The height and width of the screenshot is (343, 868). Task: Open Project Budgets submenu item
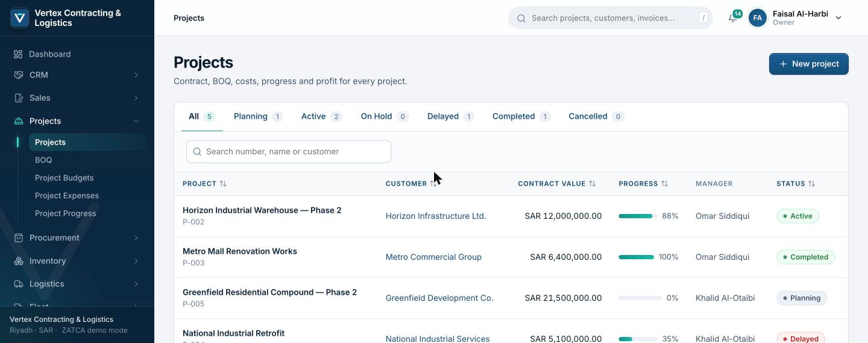pos(88,178)
